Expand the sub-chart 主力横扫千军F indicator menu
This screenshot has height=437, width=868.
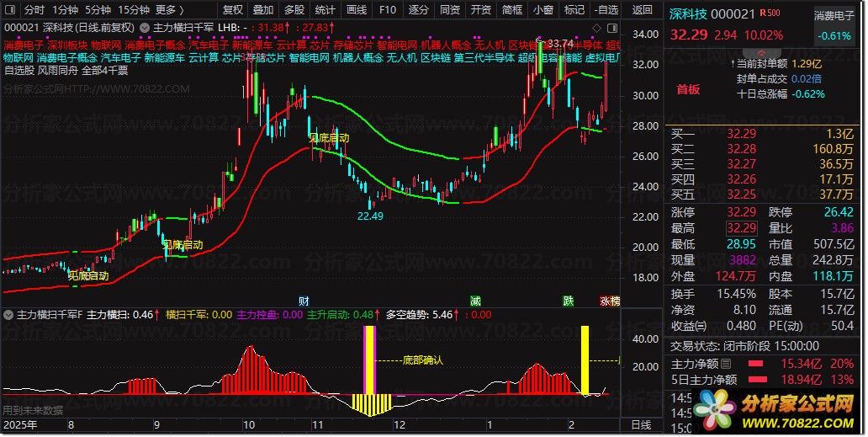pyautogui.click(x=8, y=315)
